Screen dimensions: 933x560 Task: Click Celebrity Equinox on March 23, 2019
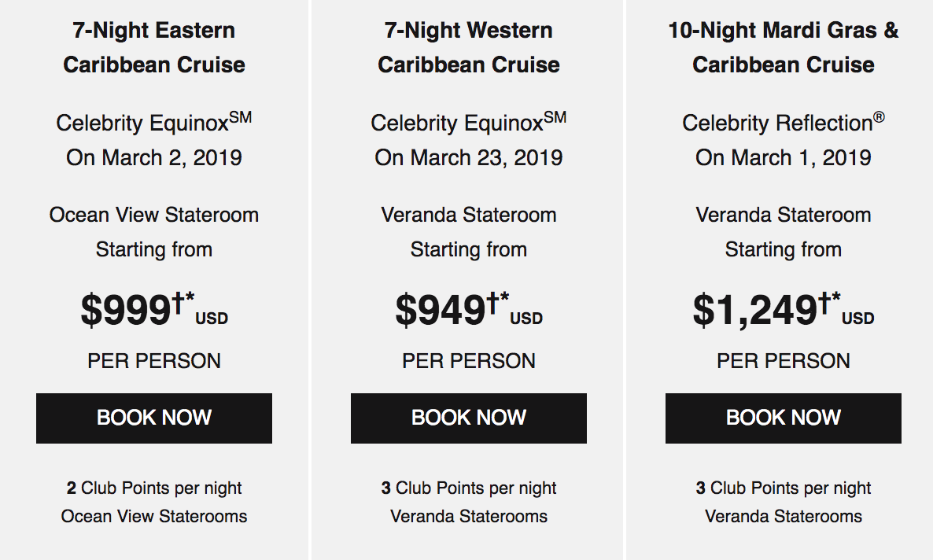(469, 140)
